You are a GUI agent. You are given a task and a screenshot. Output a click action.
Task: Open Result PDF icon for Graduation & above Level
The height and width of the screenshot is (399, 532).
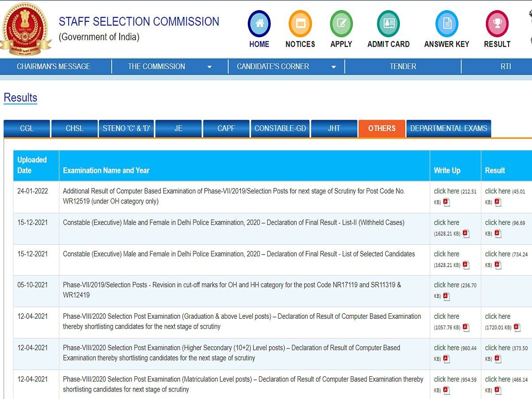(517, 328)
